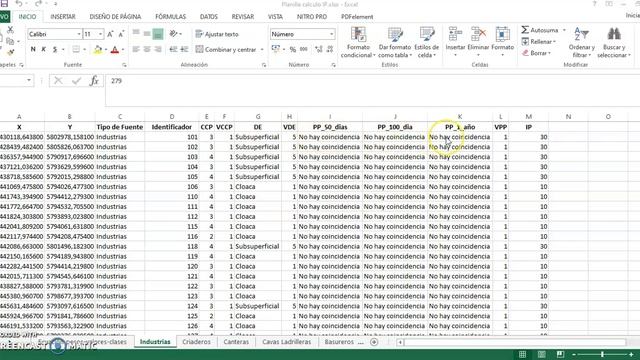Click Ajustar texto wrap button
Screen dimensions: 640x360
(217, 34)
